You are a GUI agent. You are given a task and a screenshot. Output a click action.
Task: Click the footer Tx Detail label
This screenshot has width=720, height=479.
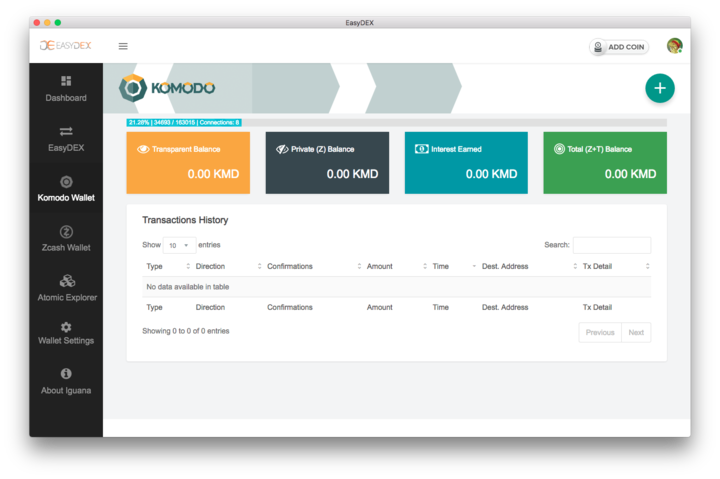pyautogui.click(x=597, y=307)
